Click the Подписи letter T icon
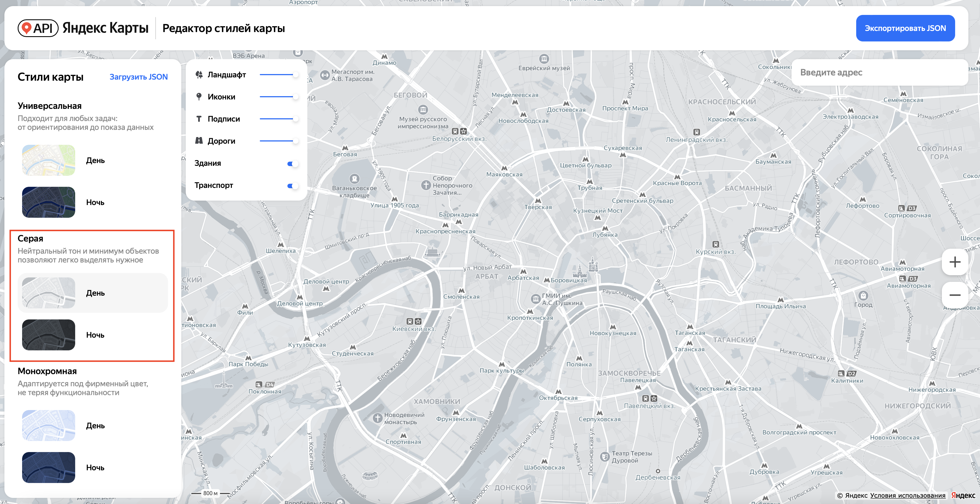The width and height of the screenshot is (980, 504). click(x=199, y=119)
